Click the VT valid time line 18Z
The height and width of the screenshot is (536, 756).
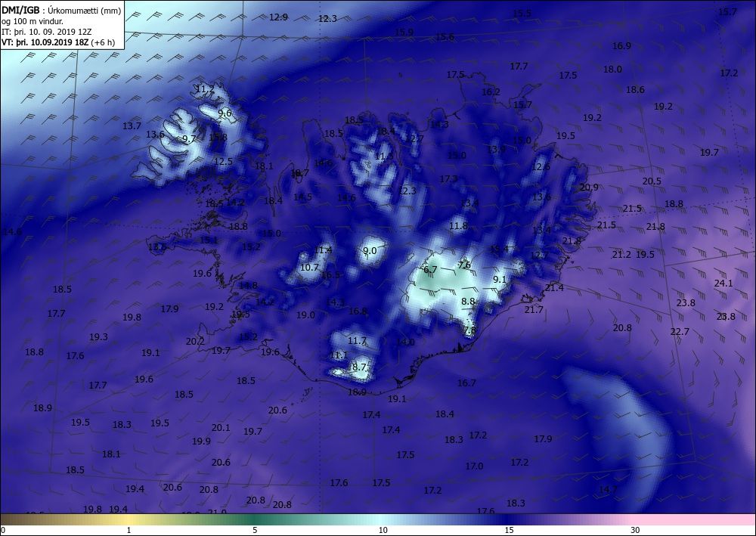(x=58, y=42)
